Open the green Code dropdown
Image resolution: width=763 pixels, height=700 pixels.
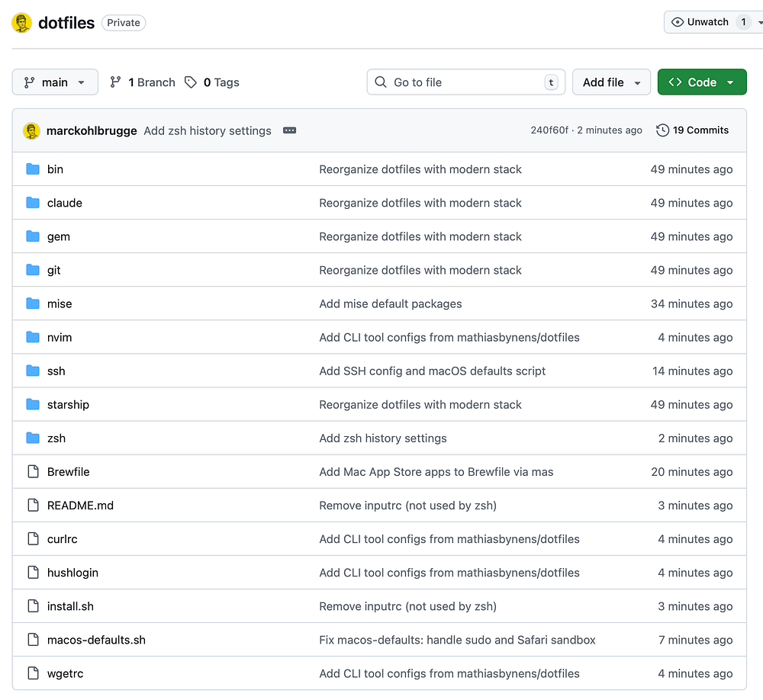[x=702, y=82]
